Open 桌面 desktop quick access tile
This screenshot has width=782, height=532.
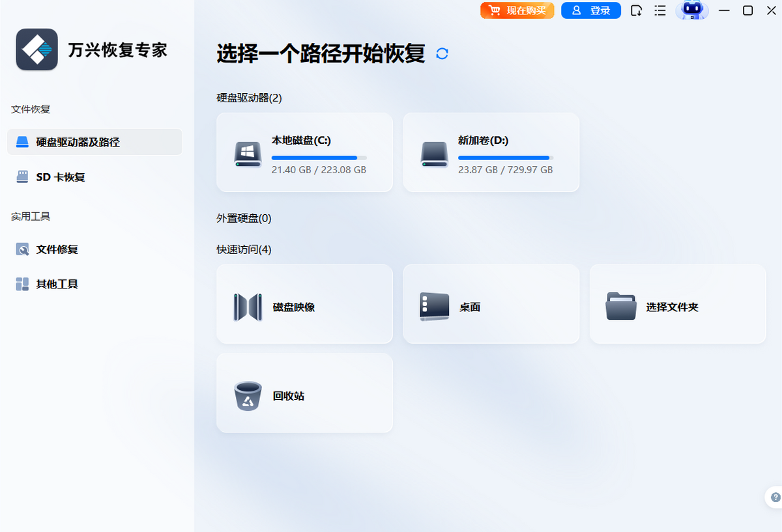point(491,304)
